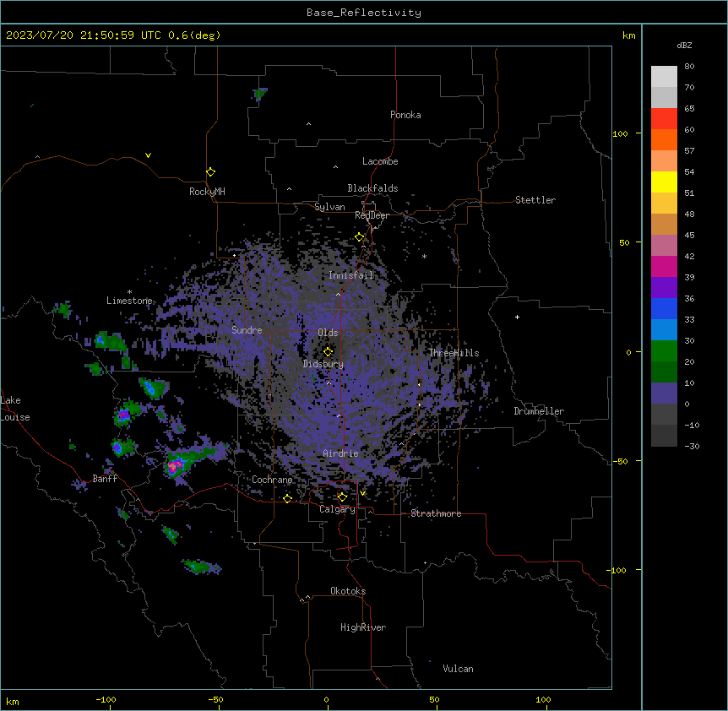Click the Calgary city label
Screen dimensions: 728x711
[338, 509]
